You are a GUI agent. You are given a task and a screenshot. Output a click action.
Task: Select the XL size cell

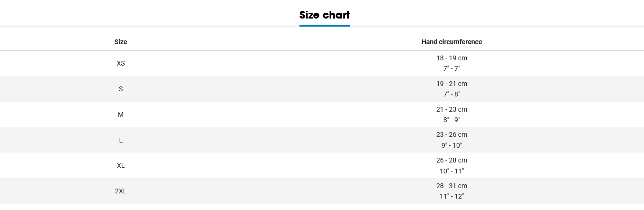coord(121,165)
